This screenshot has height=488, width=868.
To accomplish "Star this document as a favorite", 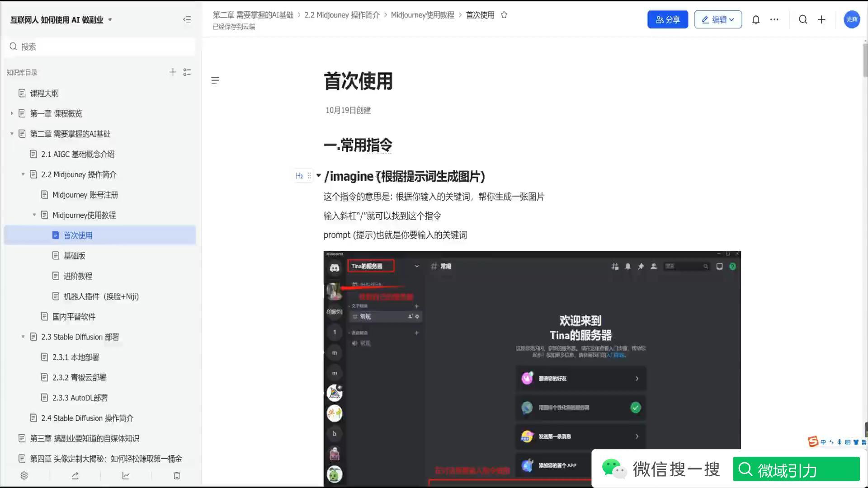I will point(504,15).
